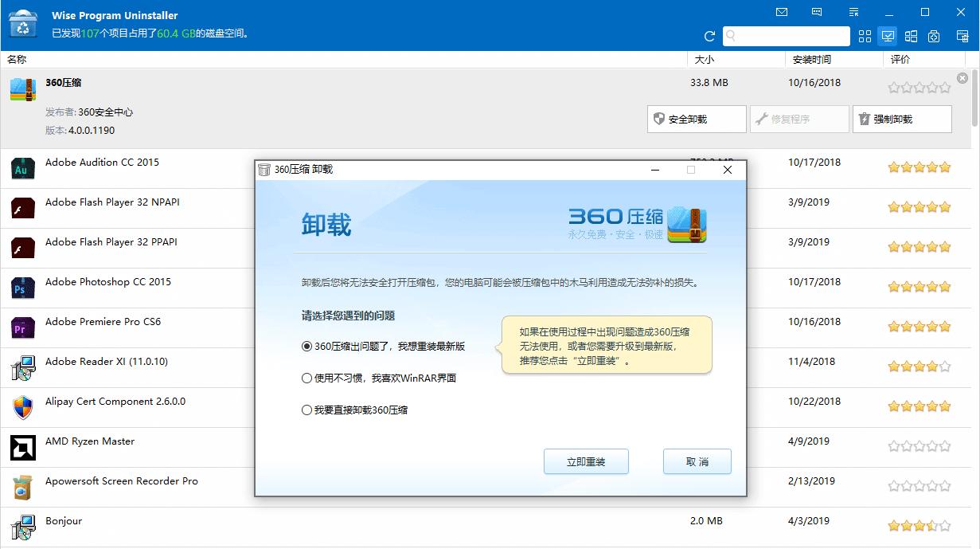Select the Adobe Reader XI icon
980x549 pixels.
click(x=23, y=368)
